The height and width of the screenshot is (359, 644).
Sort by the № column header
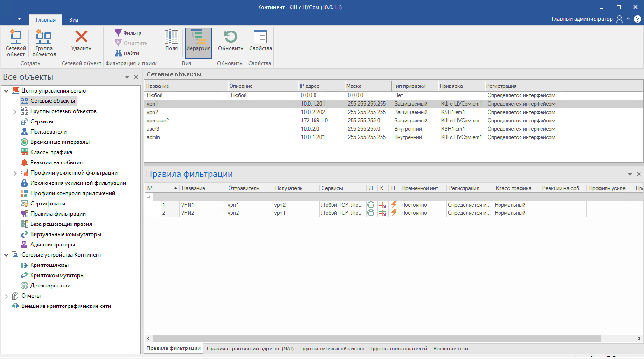tap(150, 188)
